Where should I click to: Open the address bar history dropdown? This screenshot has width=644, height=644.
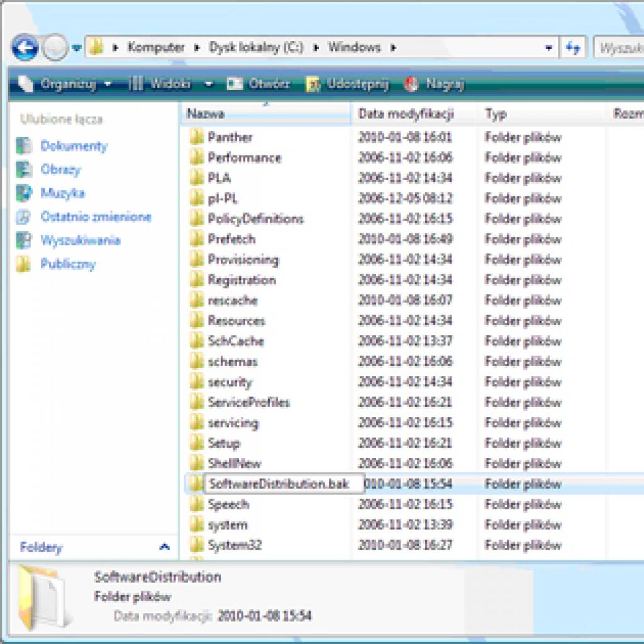point(548,48)
